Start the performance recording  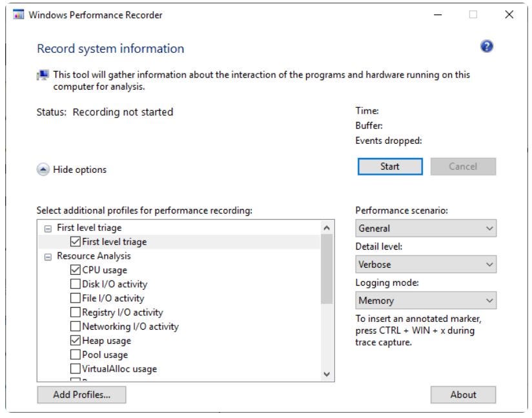(x=390, y=166)
